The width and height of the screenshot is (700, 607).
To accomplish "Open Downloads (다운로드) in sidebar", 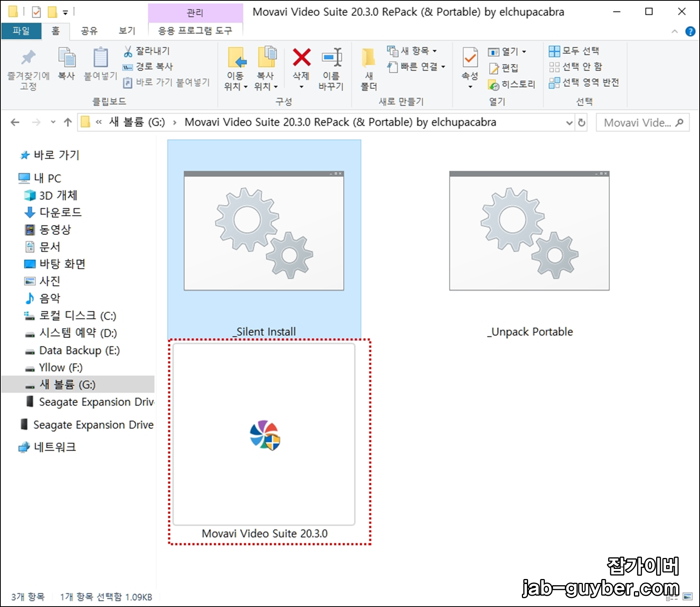I will 53,212.
